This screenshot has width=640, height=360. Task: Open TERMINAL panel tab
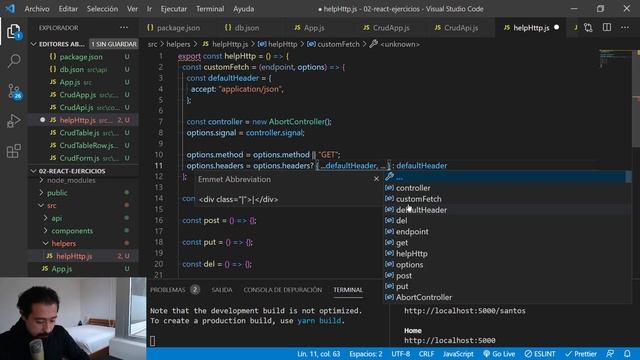point(348,290)
